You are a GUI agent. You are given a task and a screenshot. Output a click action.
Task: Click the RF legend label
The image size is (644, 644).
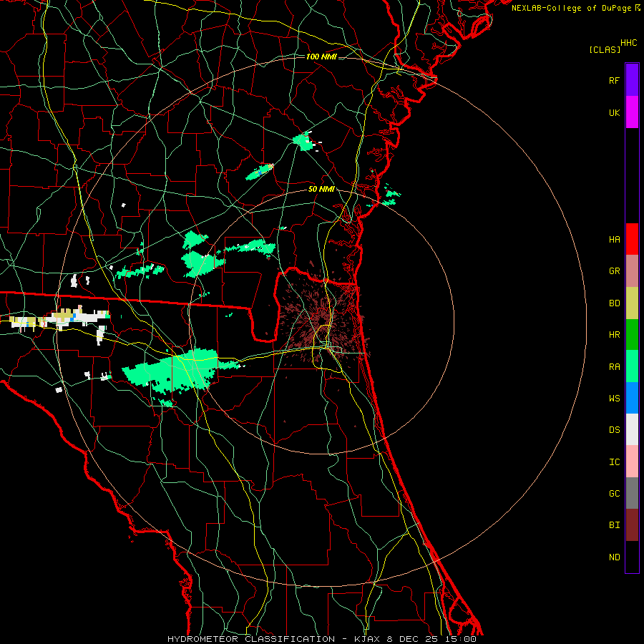tap(614, 81)
